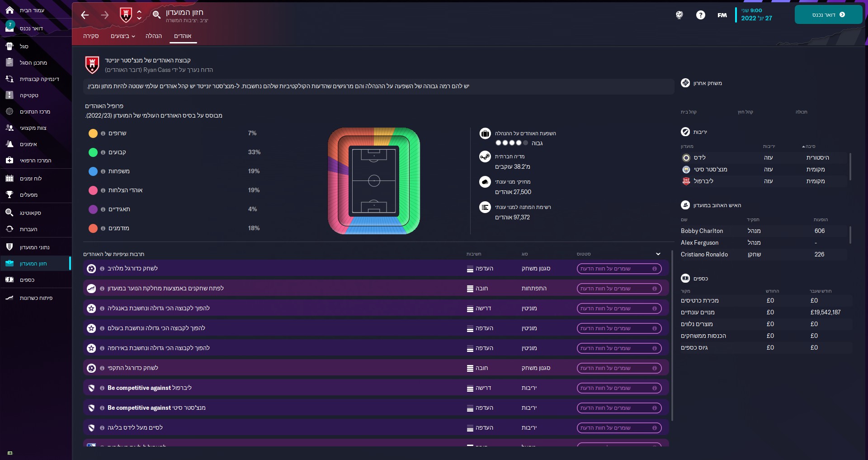Select תכולה tab

coord(802,112)
